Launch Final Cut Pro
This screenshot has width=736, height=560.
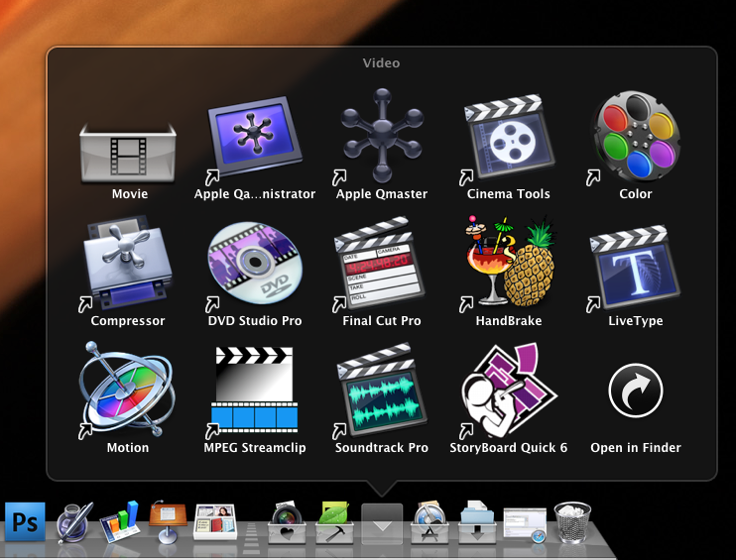click(382, 263)
